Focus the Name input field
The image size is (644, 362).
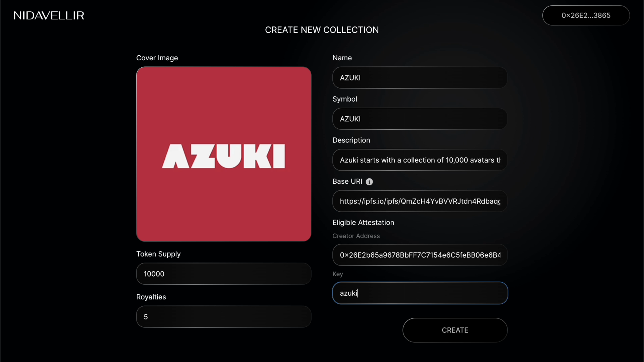(x=420, y=78)
